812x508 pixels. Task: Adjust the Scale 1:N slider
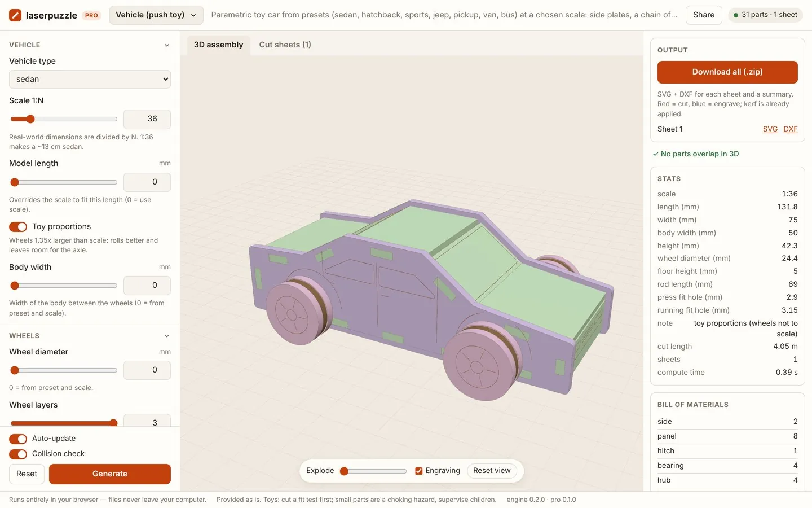63,119
